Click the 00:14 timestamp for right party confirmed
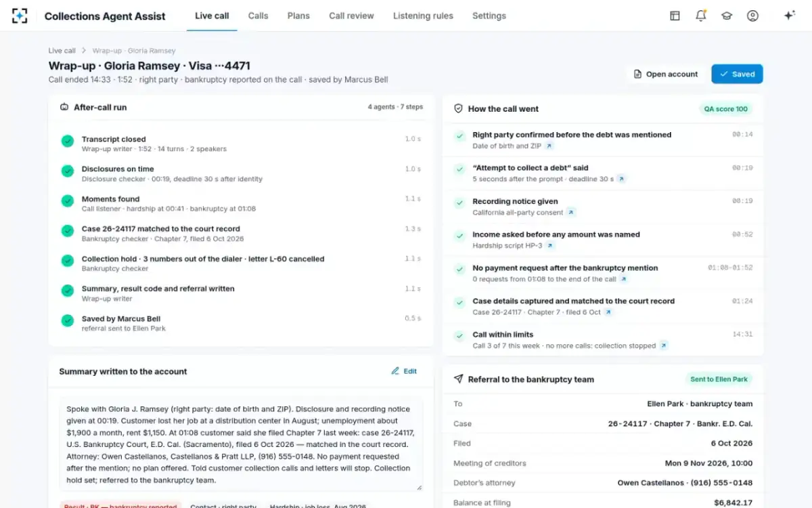Image resolution: width=812 pixels, height=508 pixels. point(742,135)
